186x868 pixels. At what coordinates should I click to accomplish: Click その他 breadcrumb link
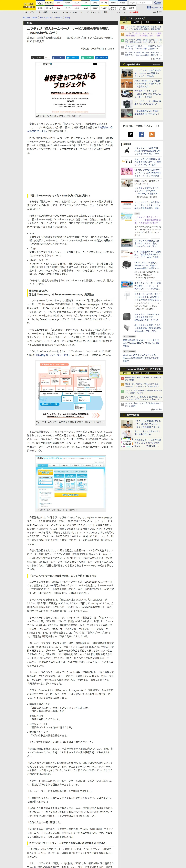tap(68, 18)
